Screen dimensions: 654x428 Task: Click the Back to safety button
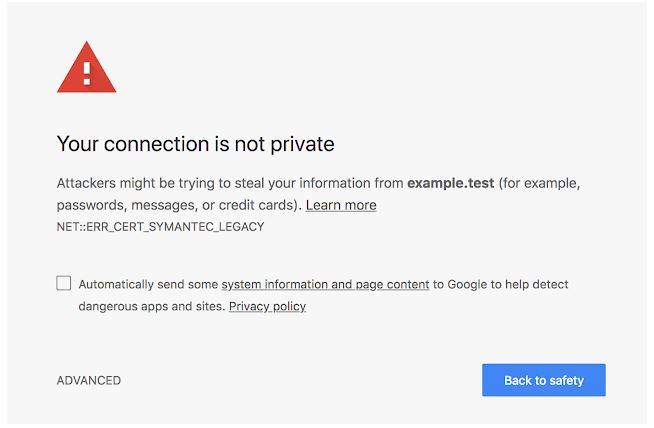544,380
